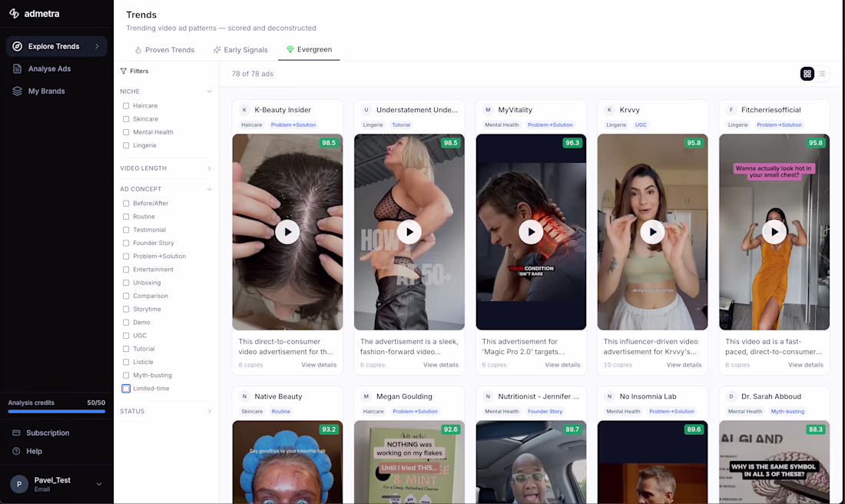Open Explore Trends compass icon
845x504 pixels.
[17, 46]
